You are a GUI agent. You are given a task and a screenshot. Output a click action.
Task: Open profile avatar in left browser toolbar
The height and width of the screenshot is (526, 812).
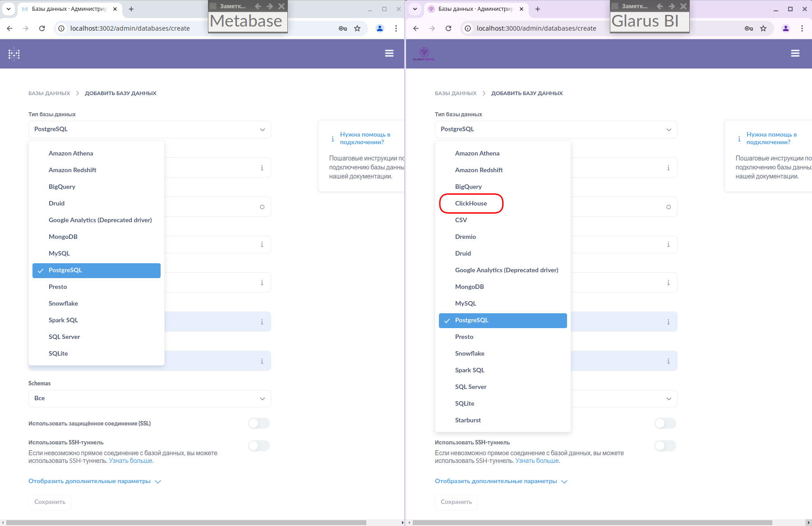pyautogui.click(x=379, y=28)
